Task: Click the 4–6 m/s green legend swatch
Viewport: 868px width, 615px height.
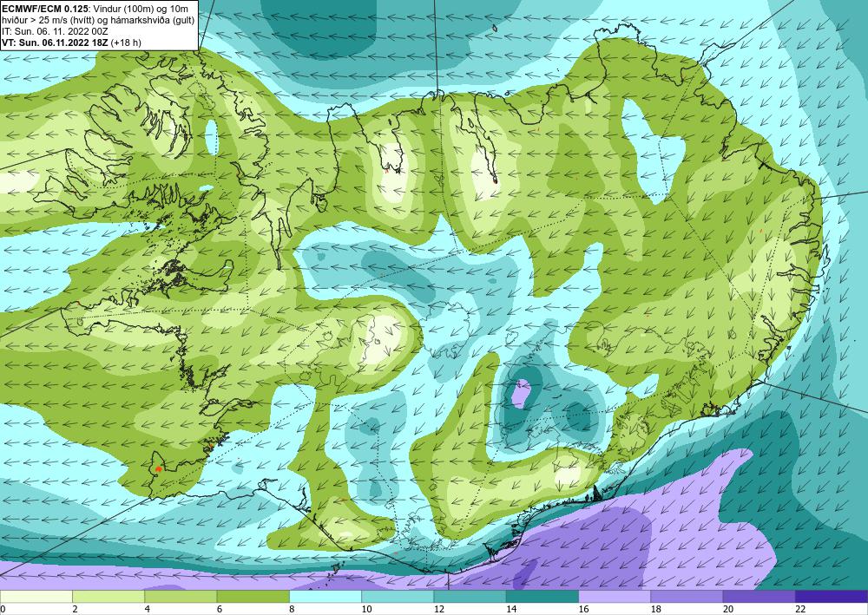Action: 181,596
